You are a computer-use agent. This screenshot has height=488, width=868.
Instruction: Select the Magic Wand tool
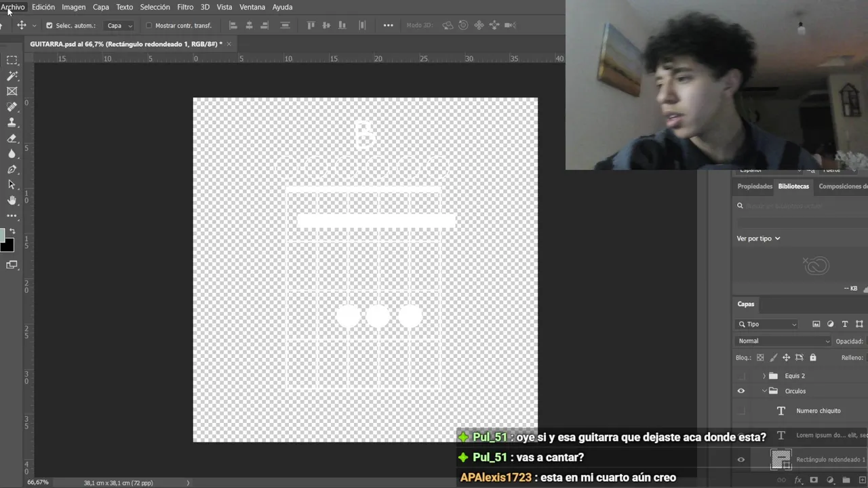pos(12,76)
